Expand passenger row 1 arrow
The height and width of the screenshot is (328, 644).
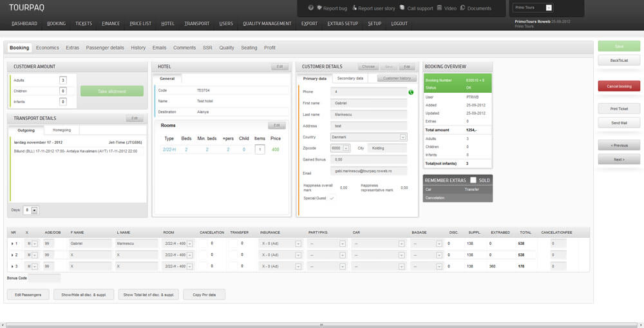12,244
